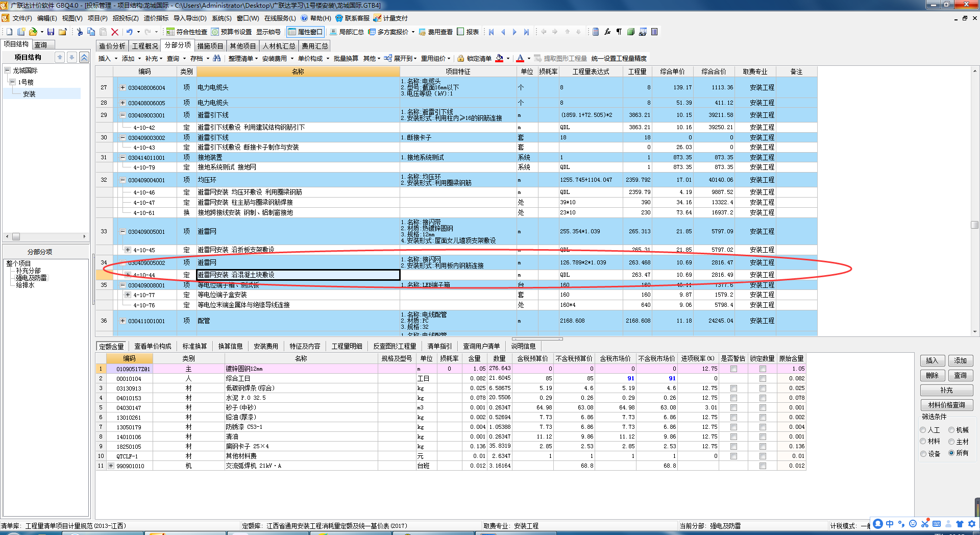Open the fill color dropdown arrow
This screenshot has height=535, width=980.
[508, 59]
